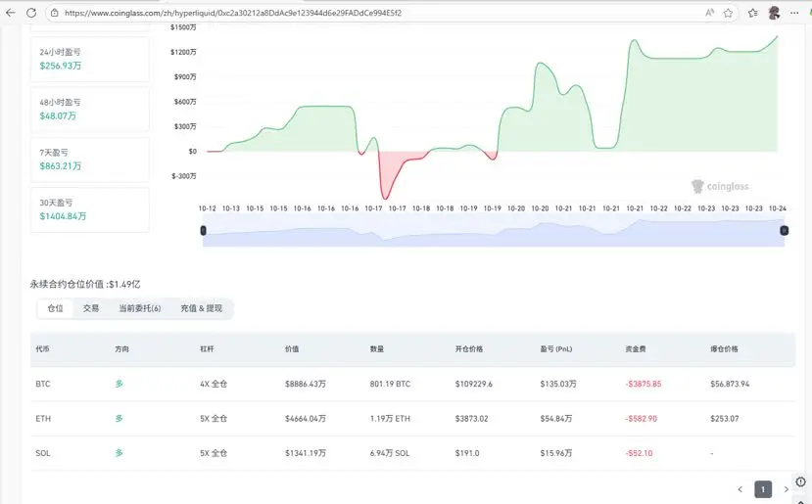
Task: Switch to the 交易 tab
Action: click(x=91, y=308)
